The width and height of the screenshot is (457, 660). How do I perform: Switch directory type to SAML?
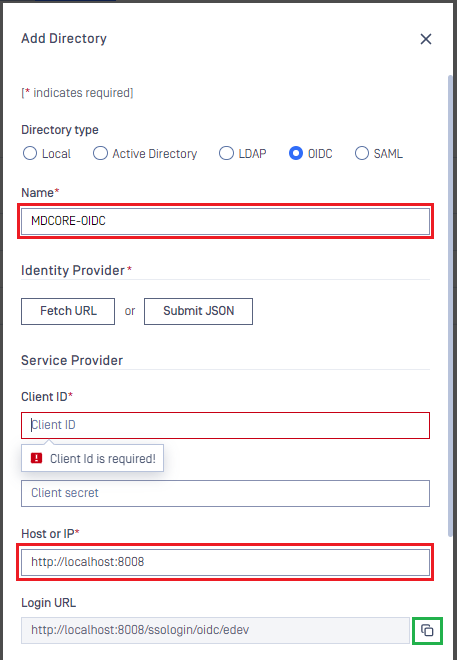(x=362, y=153)
